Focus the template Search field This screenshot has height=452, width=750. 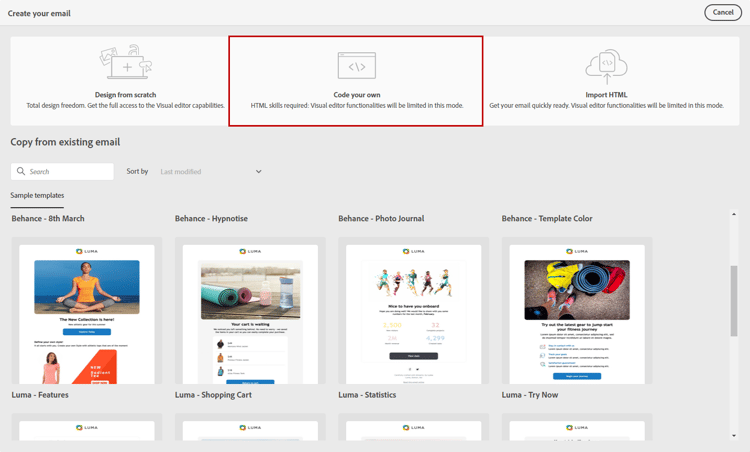62,171
